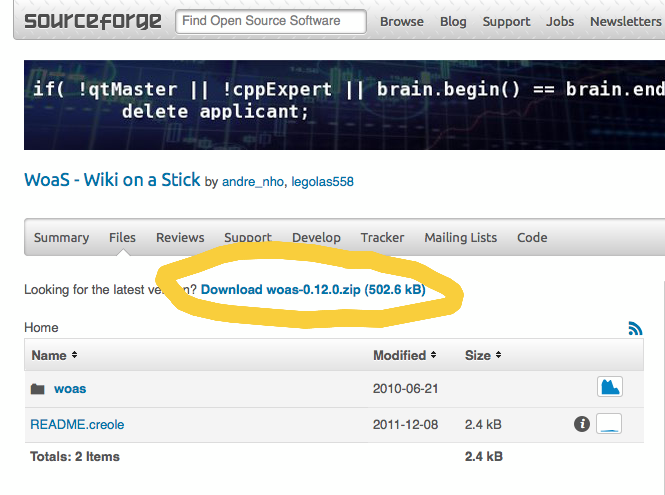Sort files using the Size arrows
The image size is (665, 495).
click(498, 355)
